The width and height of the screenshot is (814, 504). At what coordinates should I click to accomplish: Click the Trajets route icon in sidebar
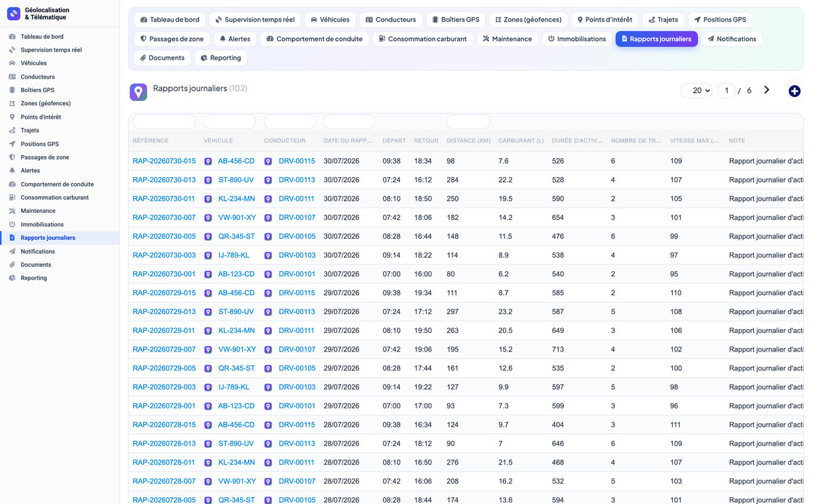tap(12, 130)
